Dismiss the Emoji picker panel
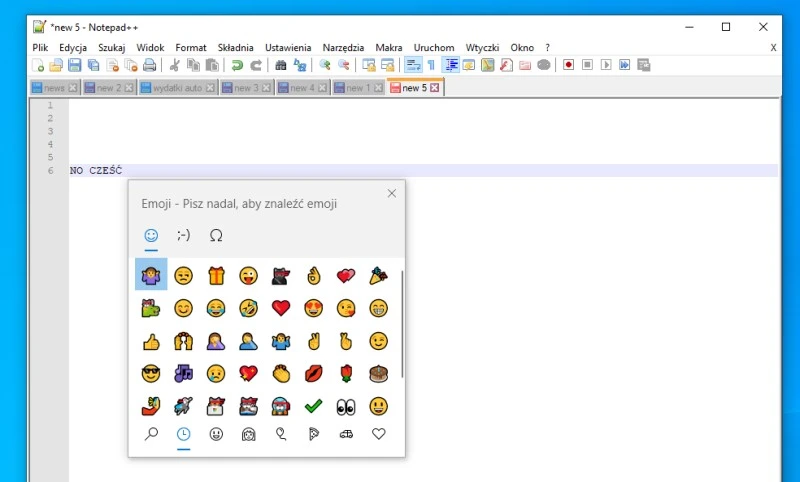 tap(391, 193)
